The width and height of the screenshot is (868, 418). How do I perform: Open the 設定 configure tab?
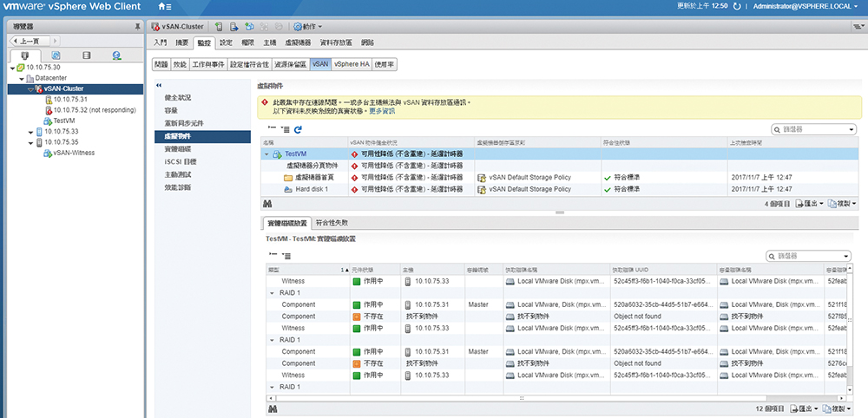pos(226,42)
